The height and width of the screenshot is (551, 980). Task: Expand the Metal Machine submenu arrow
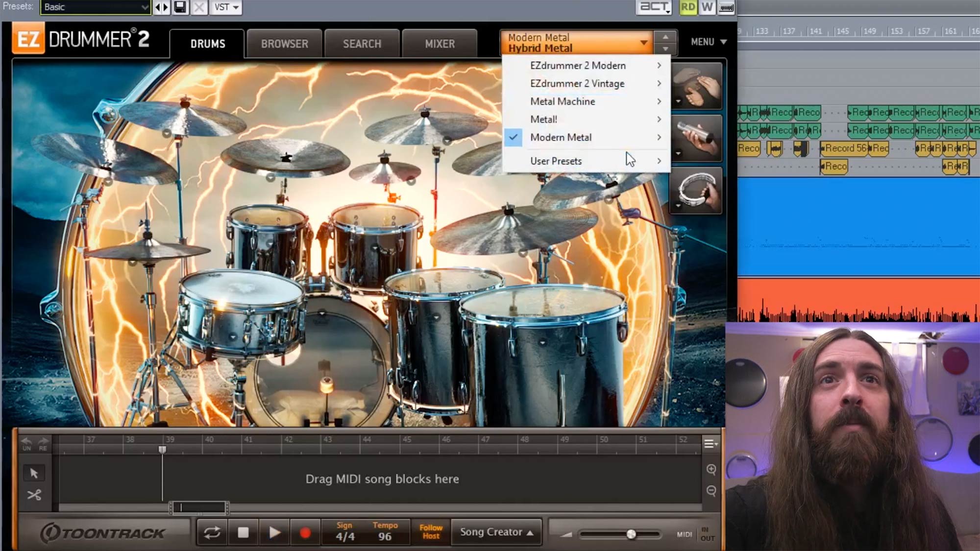point(659,101)
